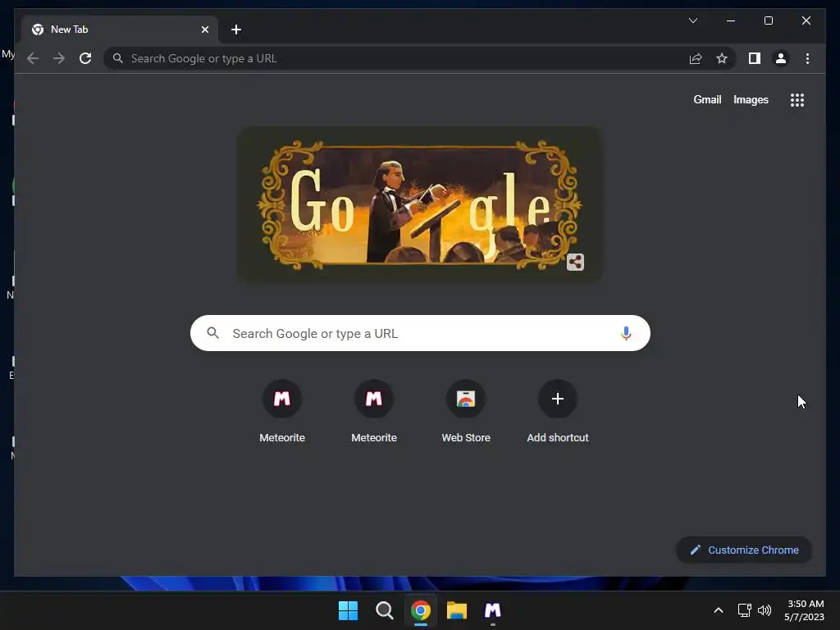Click the Chrome taskbar icon
The height and width of the screenshot is (630, 840).
click(421, 610)
